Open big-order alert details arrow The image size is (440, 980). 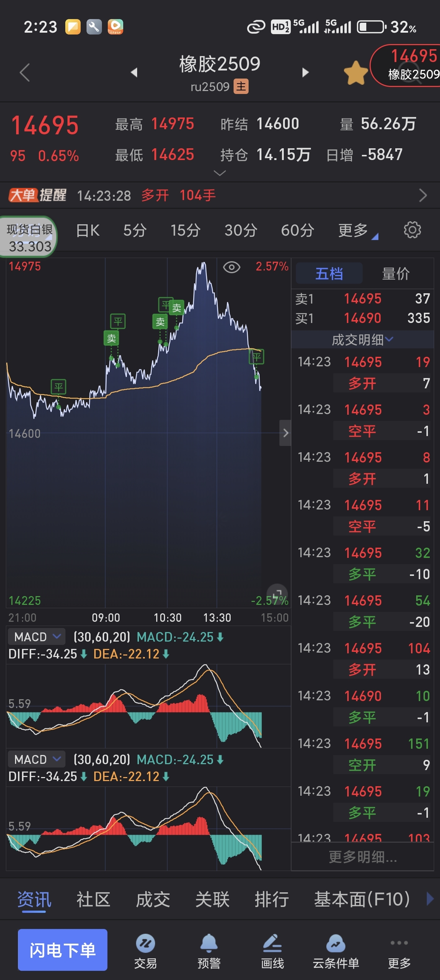423,195
